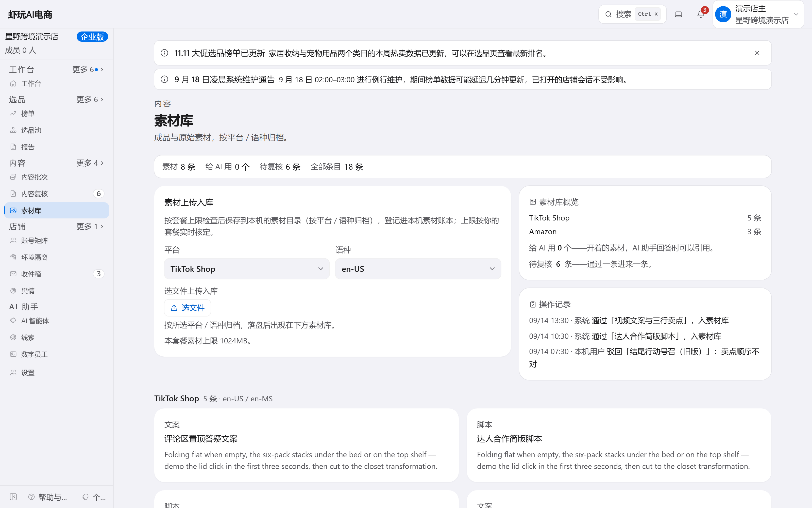Collapse the sidebar panel icon
Viewport: 812px width, 508px height.
pos(13,497)
